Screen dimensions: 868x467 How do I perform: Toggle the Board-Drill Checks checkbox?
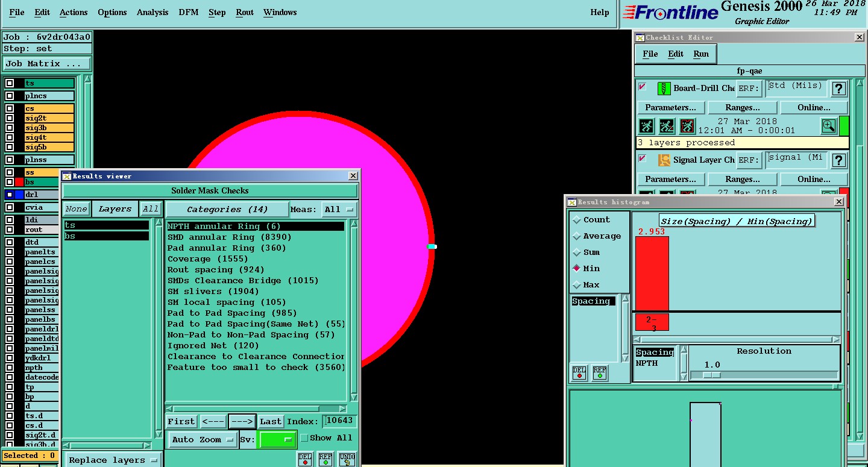pyautogui.click(x=643, y=87)
